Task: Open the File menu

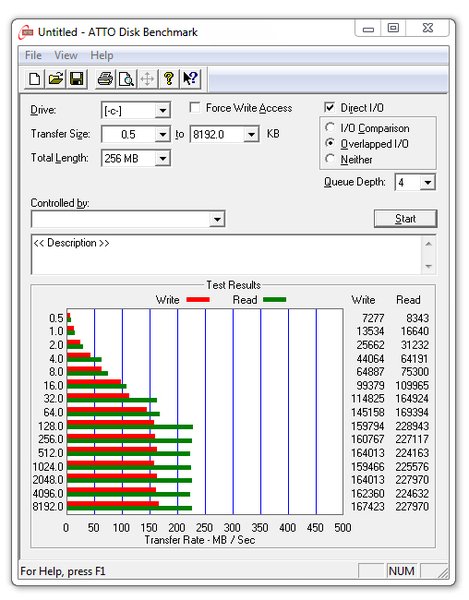Action: pos(33,55)
